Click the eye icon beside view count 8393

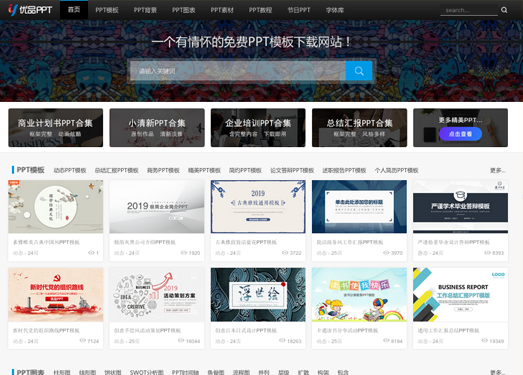pyautogui.click(x=487, y=253)
